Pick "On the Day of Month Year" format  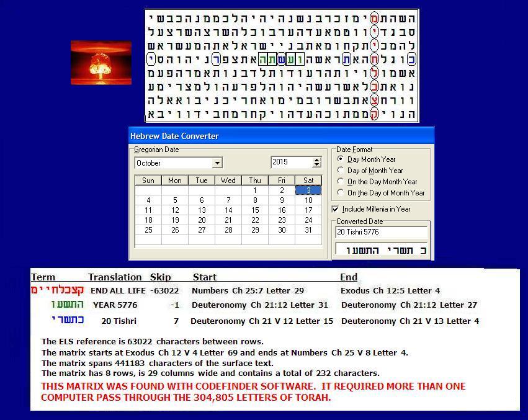340,193
